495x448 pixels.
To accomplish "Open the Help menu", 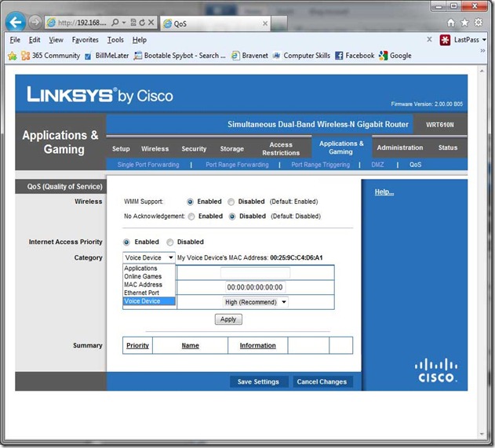I will pos(140,40).
